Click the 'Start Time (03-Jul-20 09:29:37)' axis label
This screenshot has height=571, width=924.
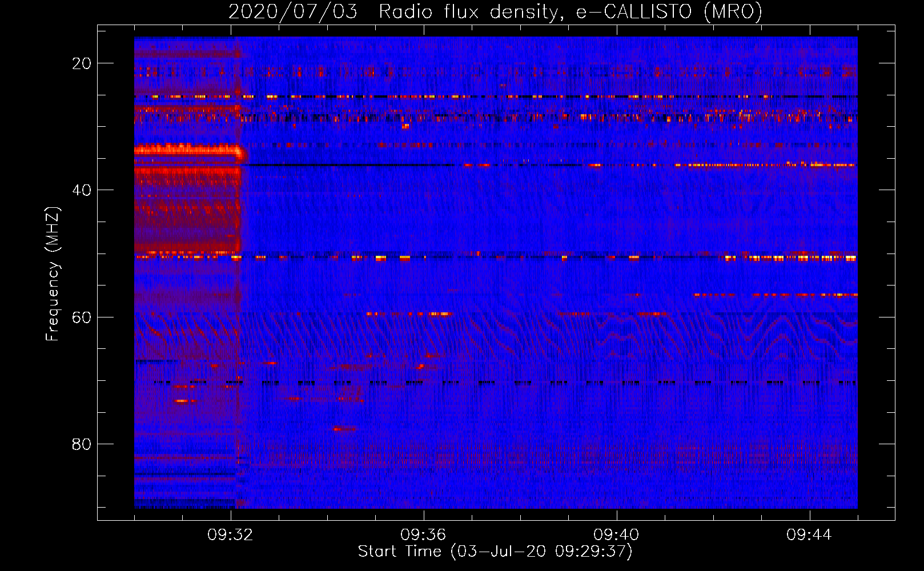(495, 552)
